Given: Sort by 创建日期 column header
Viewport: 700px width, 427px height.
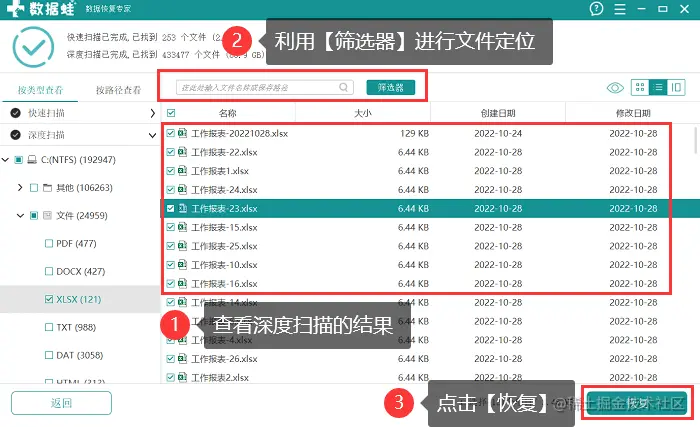Looking at the screenshot, I should [x=498, y=113].
